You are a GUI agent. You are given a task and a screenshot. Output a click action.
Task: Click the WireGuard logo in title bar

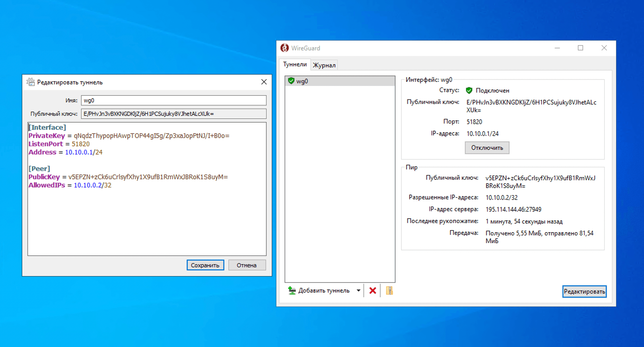[x=284, y=48]
